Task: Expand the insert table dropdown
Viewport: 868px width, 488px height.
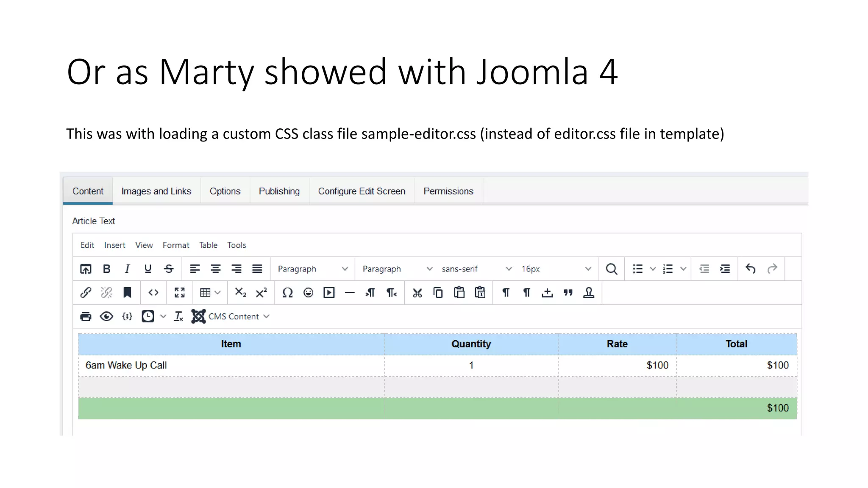Action: coord(210,293)
